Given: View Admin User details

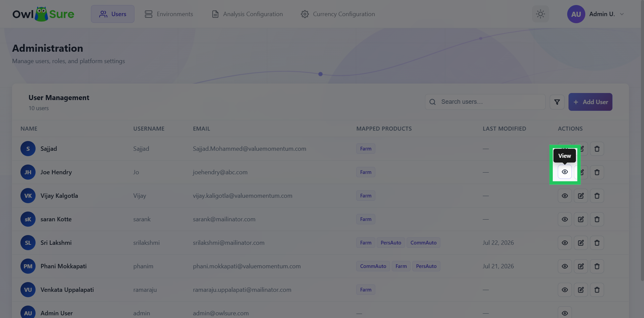Looking at the screenshot, I should point(565,313).
